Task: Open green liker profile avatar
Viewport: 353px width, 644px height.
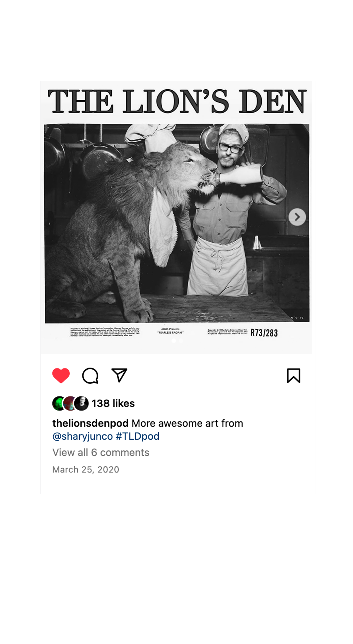Action: tap(59, 403)
